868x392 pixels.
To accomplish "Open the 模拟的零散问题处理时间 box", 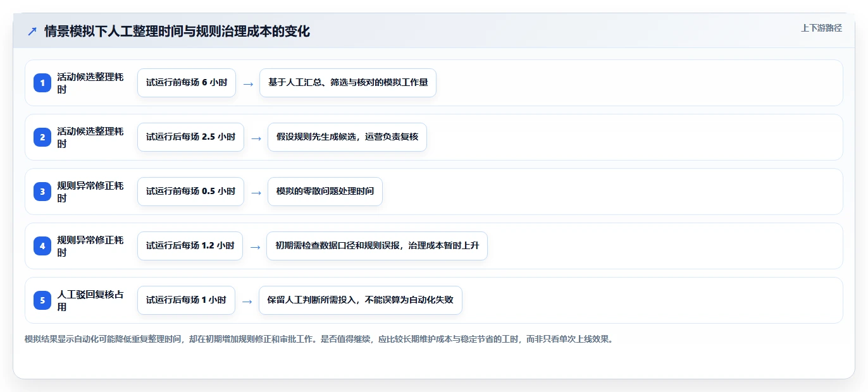I will click(x=325, y=192).
